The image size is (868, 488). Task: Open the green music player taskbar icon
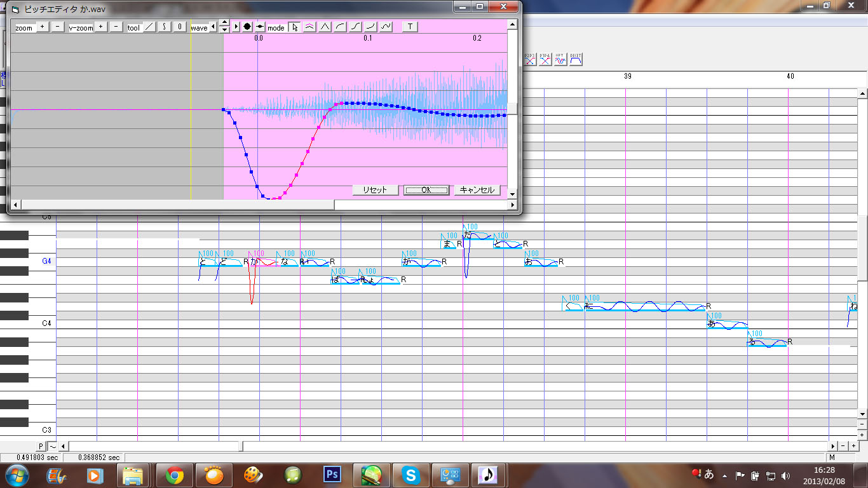pyautogui.click(x=293, y=475)
